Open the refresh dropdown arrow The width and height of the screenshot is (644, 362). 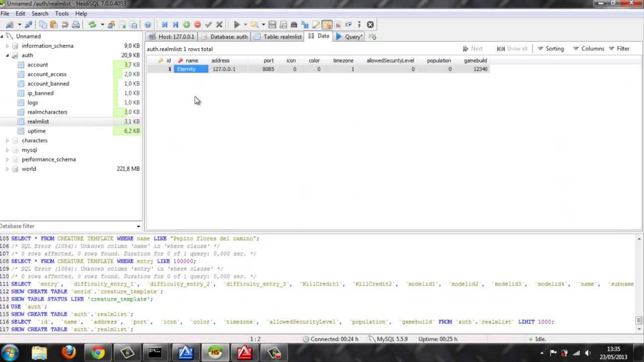[102, 25]
